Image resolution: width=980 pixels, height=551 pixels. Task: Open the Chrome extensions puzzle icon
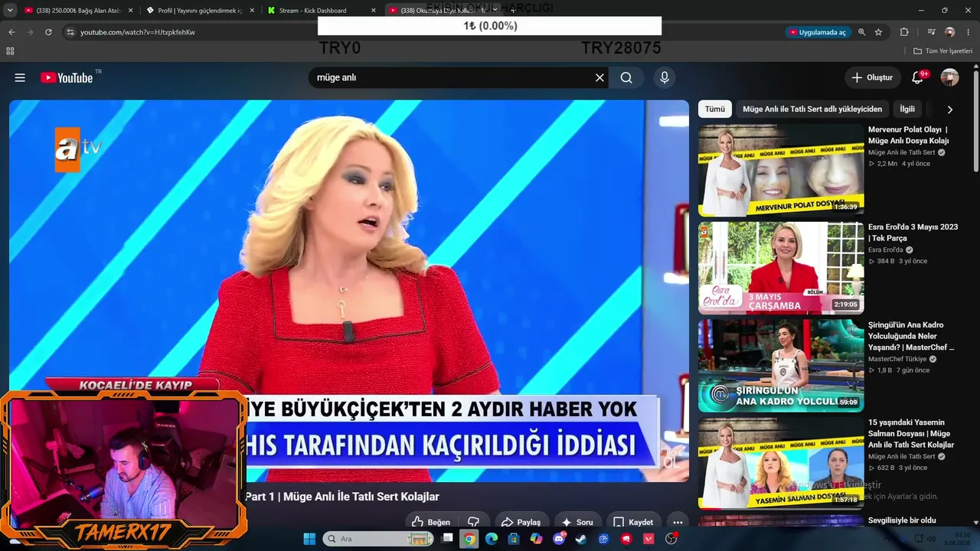(904, 32)
